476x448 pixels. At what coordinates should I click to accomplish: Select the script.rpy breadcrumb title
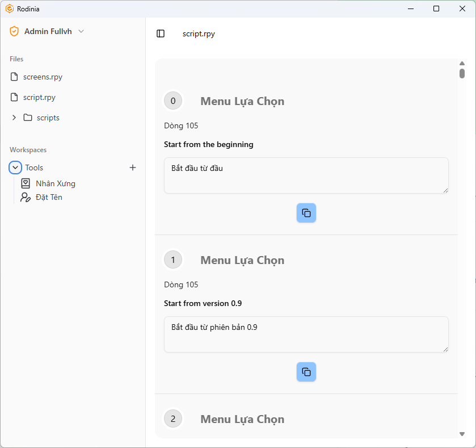click(199, 34)
